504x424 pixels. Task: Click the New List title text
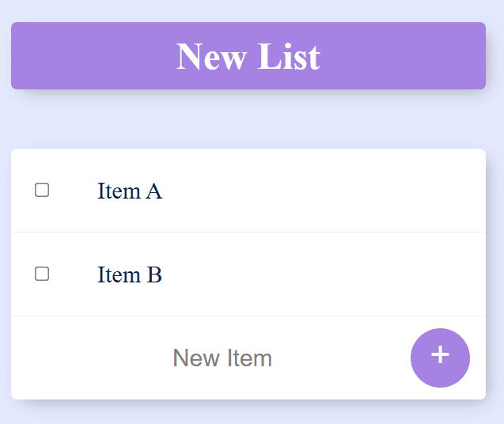pyautogui.click(x=248, y=57)
